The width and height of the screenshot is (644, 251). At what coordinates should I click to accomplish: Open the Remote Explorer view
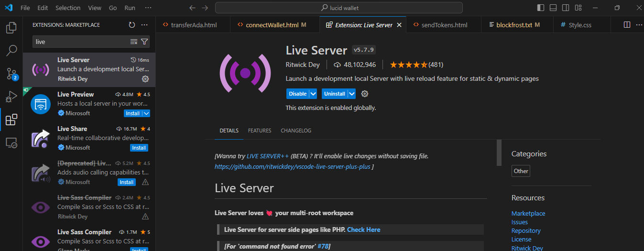coord(11,142)
